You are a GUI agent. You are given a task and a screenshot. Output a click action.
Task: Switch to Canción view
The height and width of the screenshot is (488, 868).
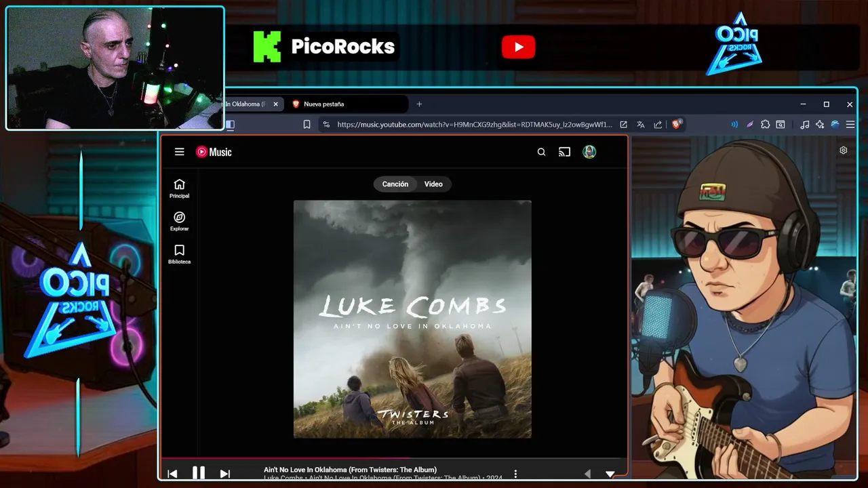[395, 184]
